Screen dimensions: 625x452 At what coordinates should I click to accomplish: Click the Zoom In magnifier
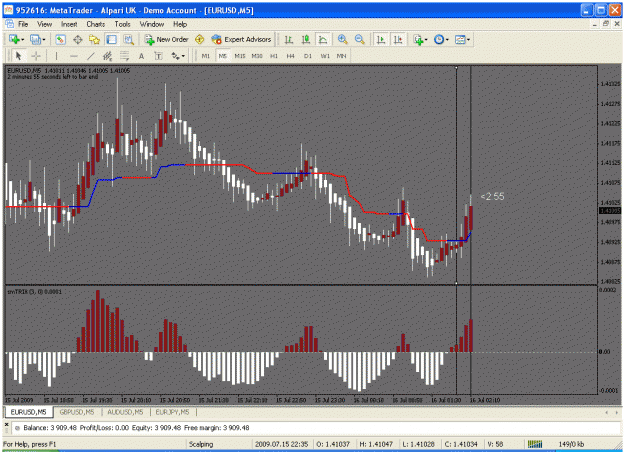[x=342, y=39]
